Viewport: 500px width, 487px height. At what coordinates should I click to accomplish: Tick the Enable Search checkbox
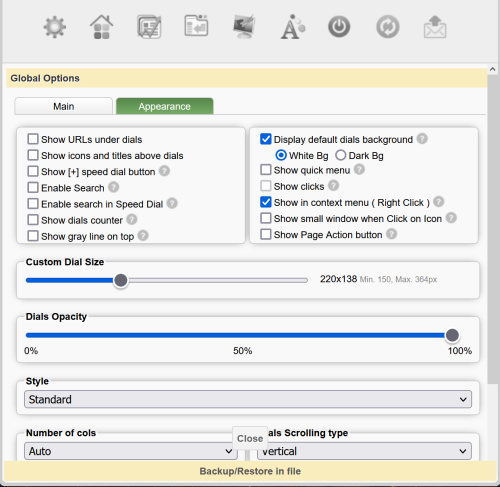[x=33, y=187]
